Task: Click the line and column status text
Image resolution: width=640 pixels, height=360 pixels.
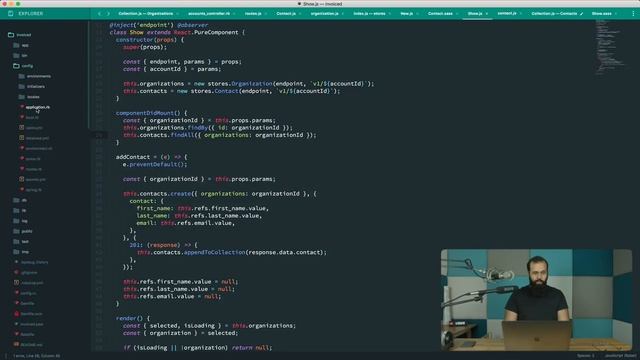Action: [x=37, y=356]
